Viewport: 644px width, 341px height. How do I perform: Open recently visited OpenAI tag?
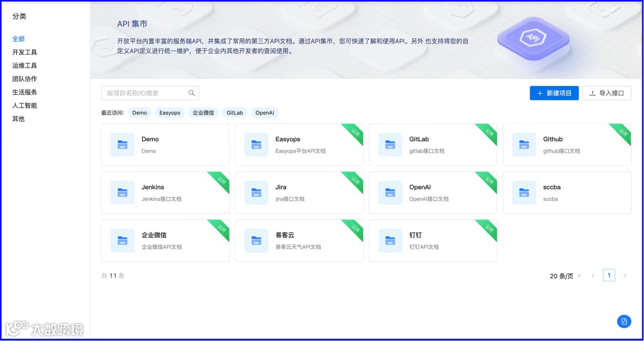[265, 113]
